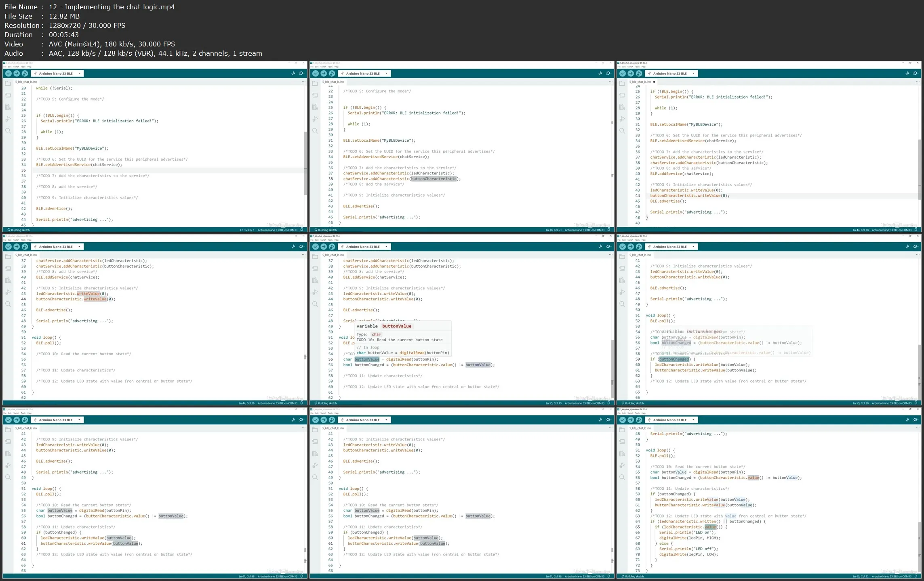Image resolution: width=924 pixels, height=581 pixels.
Task: Click file name '12 - Implementing the chat logic.mp4'
Action: (112, 7)
